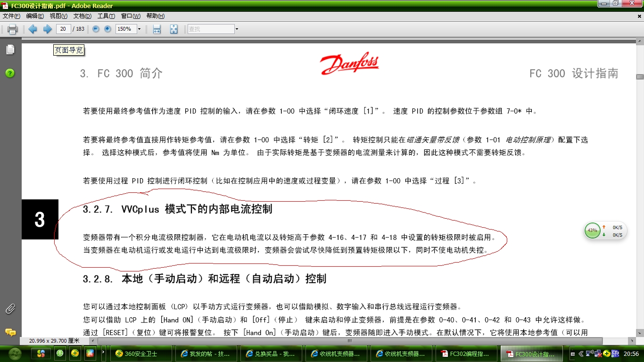Click the volume icon in system tray
The width and height of the screenshot is (644, 362).
click(x=590, y=353)
